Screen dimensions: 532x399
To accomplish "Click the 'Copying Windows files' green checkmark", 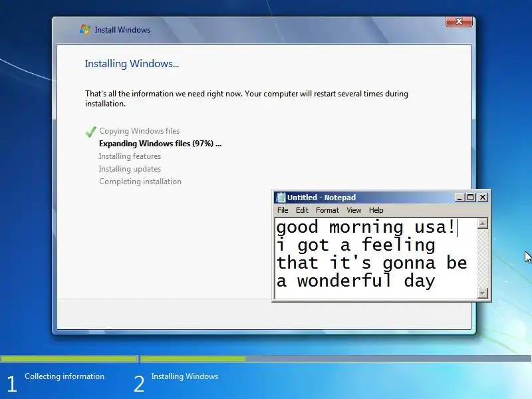I will pyautogui.click(x=91, y=132).
